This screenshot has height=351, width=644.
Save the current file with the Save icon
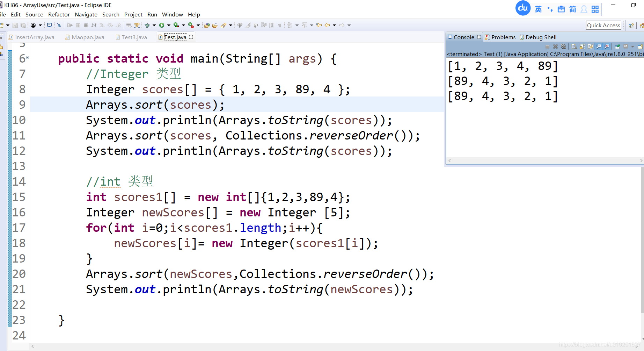coord(15,25)
